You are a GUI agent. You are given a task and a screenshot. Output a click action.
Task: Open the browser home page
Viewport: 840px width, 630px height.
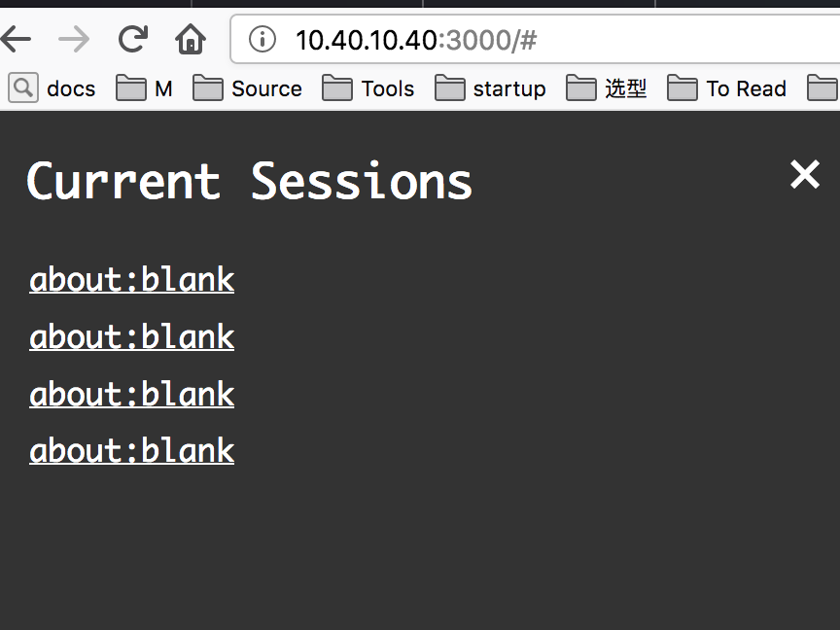191,39
